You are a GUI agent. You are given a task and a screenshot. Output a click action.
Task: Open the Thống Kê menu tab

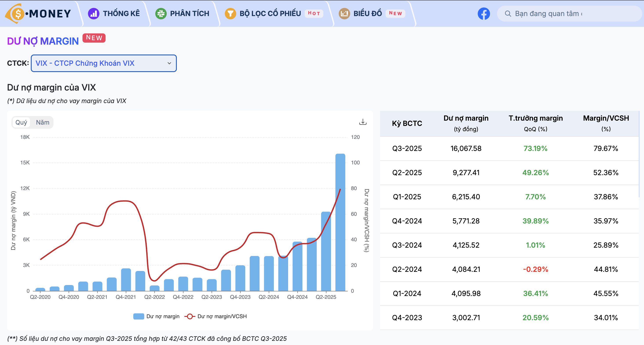pos(121,13)
